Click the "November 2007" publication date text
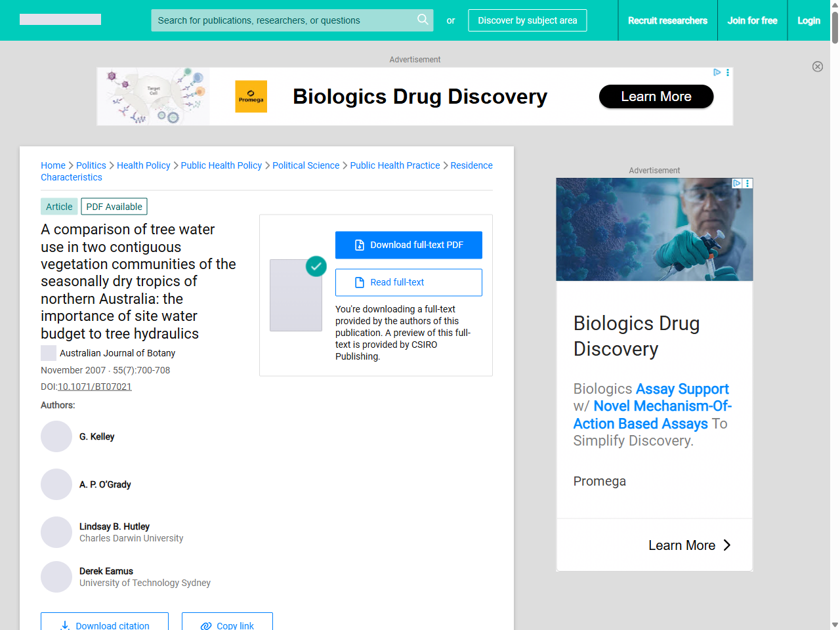The width and height of the screenshot is (840, 630). (x=73, y=370)
